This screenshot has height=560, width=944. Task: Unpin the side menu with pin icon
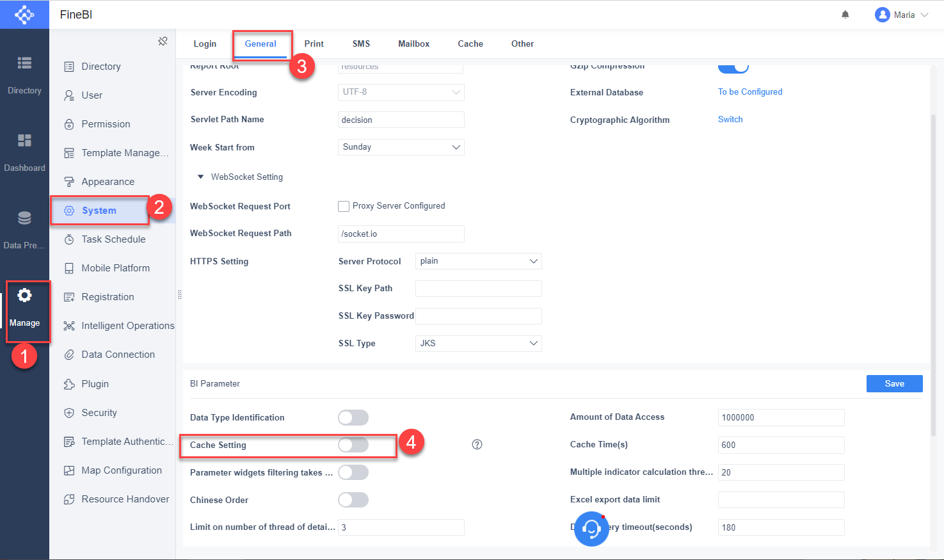point(163,41)
